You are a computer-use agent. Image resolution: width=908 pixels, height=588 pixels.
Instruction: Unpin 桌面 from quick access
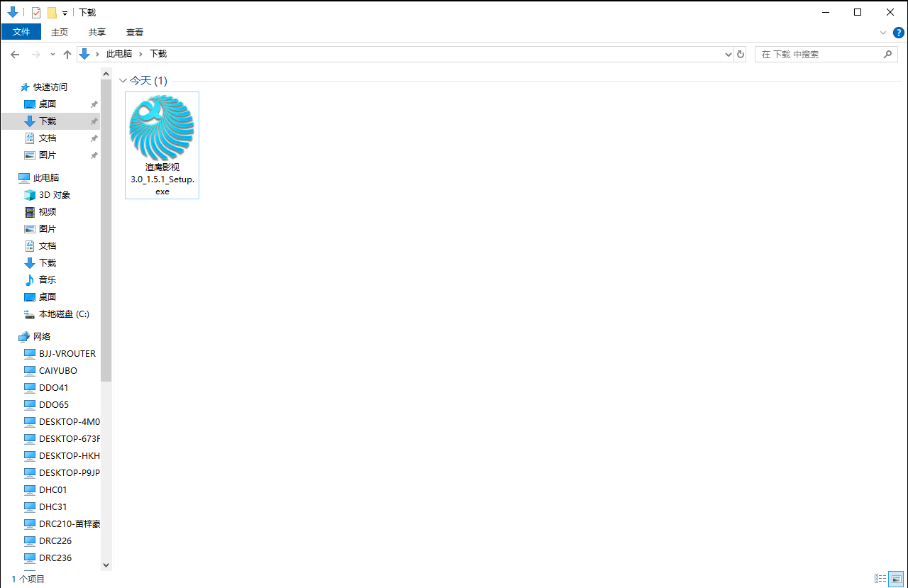tap(94, 104)
